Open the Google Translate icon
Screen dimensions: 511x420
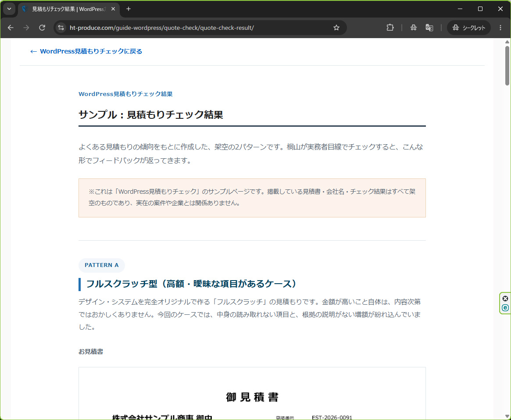click(429, 28)
